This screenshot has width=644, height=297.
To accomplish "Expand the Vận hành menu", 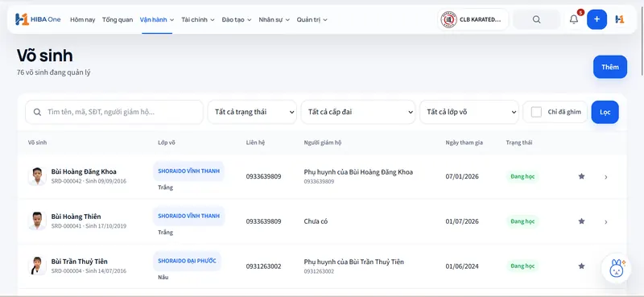I will point(157,19).
